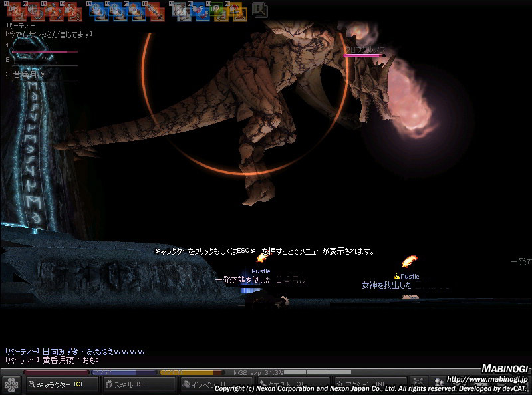Click the title text 一発で熊を倒した
Screen dimensions: 532x395
tap(243, 280)
